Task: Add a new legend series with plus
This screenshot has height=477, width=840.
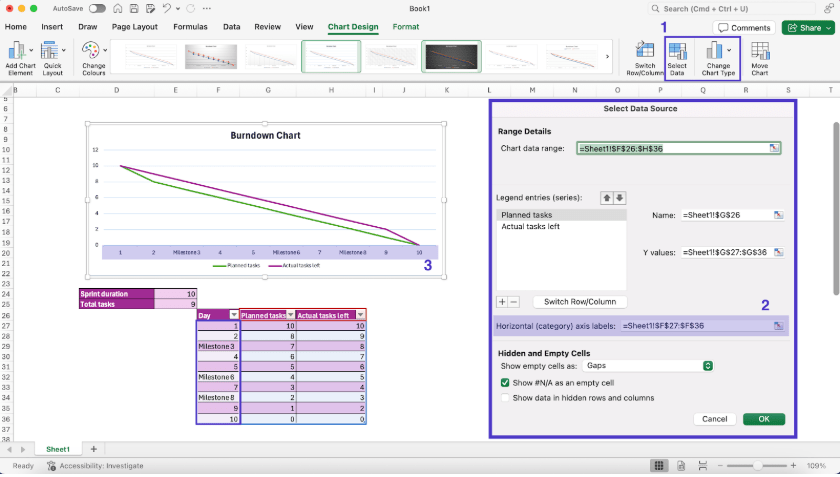Action: [x=502, y=301]
